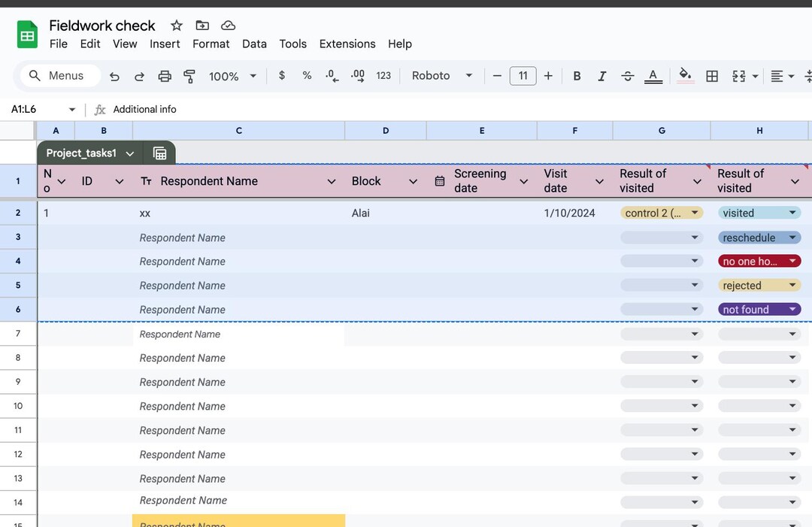Apply bold formatting

pyautogui.click(x=577, y=75)
